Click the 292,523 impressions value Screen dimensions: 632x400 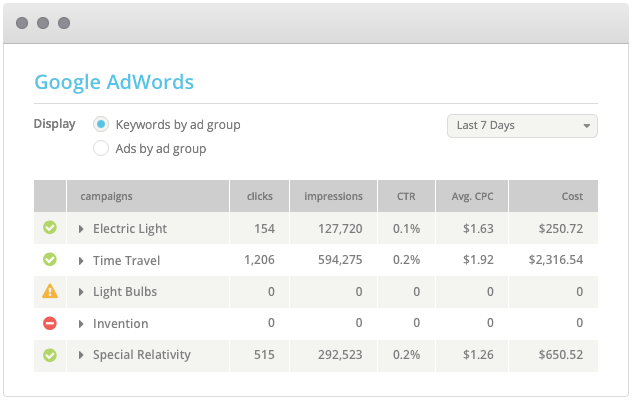(x=340, y=355)
